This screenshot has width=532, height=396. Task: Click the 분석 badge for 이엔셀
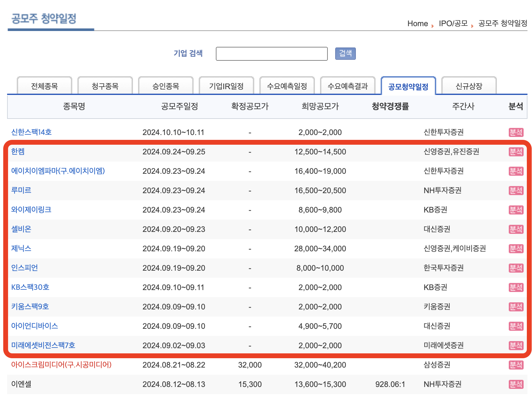point(516,384)
